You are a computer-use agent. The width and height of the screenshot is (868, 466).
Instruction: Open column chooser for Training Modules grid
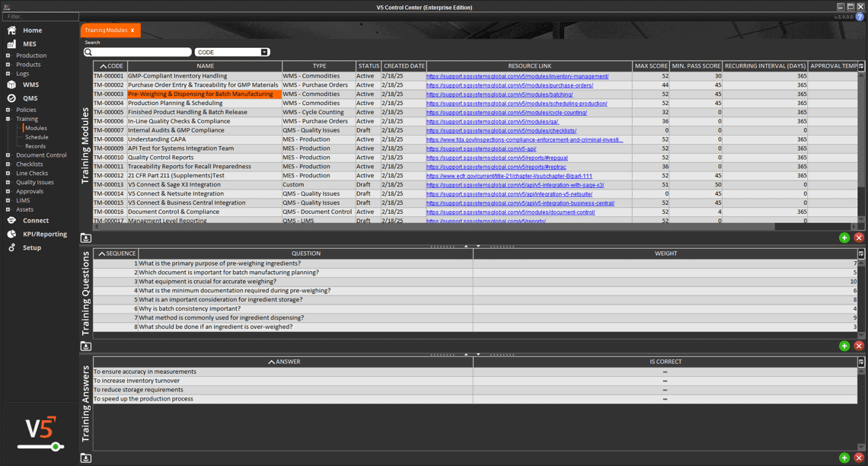pyautogui.click(x=861, y=65)
